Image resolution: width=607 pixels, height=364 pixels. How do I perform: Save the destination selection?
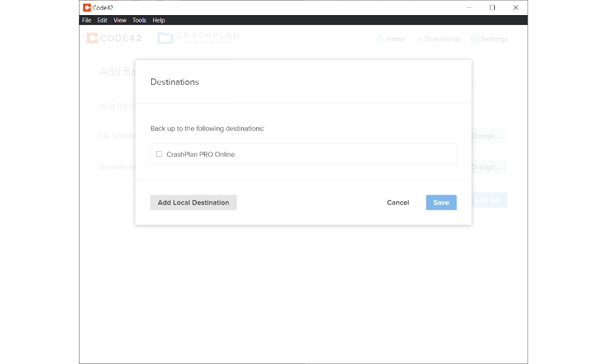click(441, 202)
